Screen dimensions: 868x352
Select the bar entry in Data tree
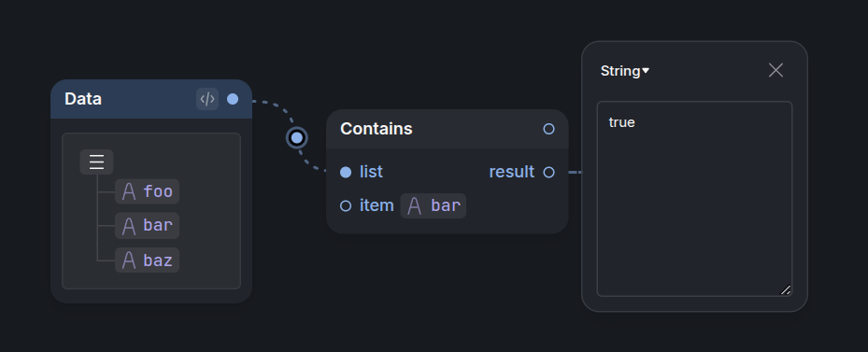pyautogui.click(x=148, y=226)
